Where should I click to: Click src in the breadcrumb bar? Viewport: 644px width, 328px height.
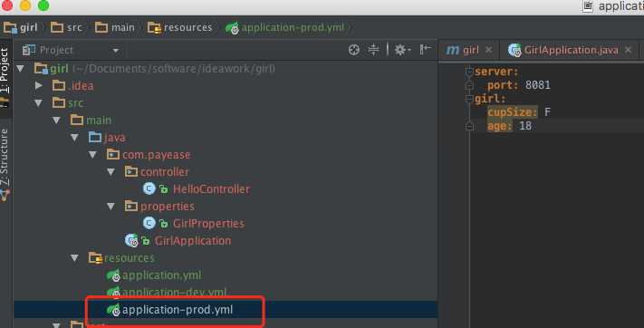[x=74, y=27]
